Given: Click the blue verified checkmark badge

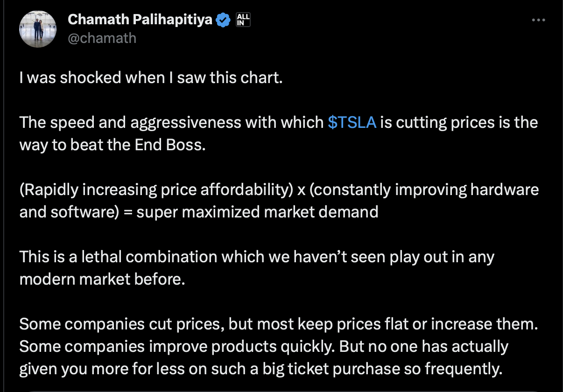Looking at the screenshot, I should [224, 20].
